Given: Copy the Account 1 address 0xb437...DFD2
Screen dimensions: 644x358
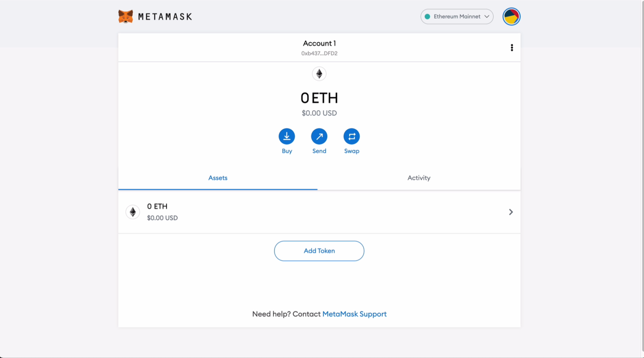Looking at the screenshot, I should click(x=319, y=53).
